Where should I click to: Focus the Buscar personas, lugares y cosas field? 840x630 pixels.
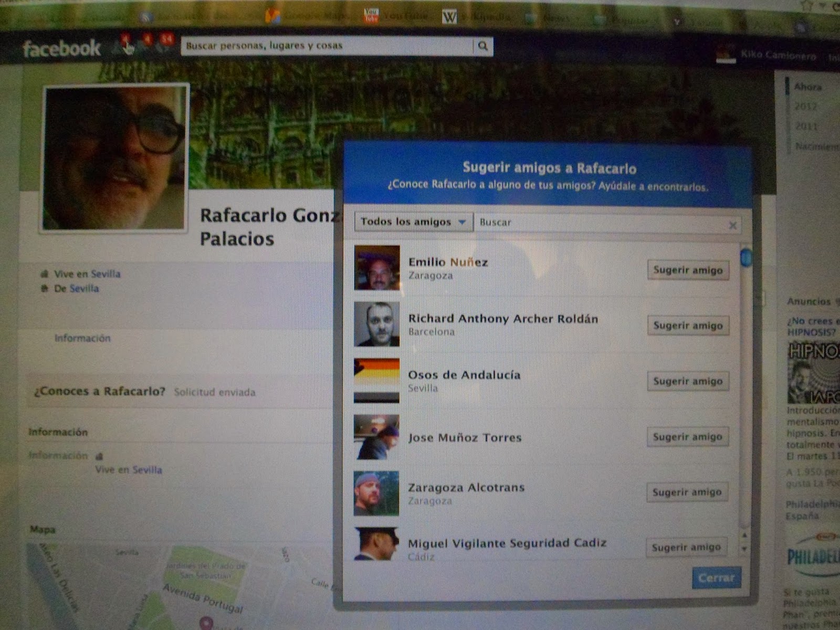(x=327, y=46)
